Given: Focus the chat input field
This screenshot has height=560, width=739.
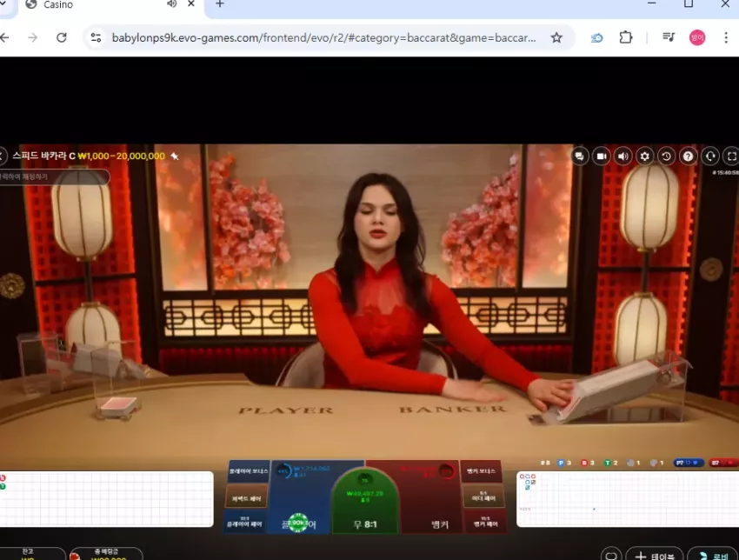Looking at the screenshot, I should click(x=54, y=177).
